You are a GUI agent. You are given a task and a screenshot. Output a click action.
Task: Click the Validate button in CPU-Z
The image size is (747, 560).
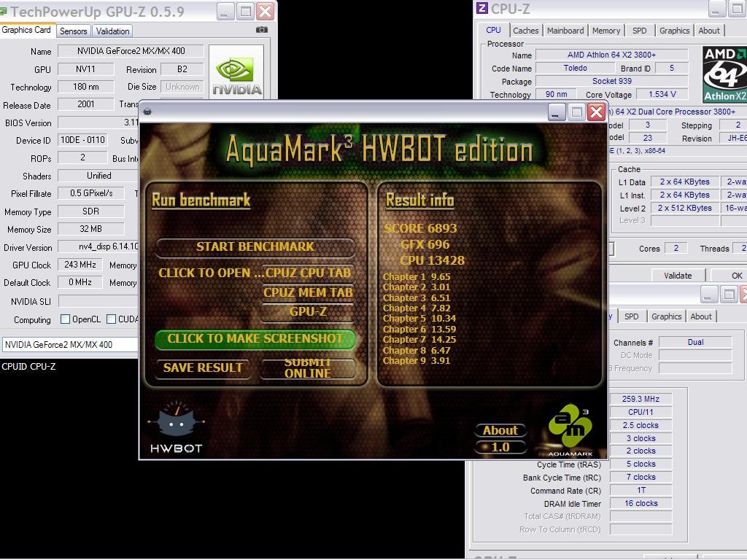678,275
